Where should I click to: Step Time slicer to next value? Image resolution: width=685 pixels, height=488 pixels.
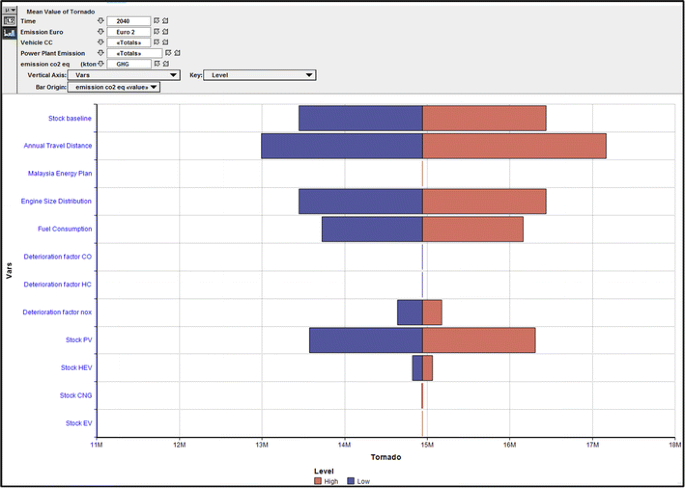point(165,21)
